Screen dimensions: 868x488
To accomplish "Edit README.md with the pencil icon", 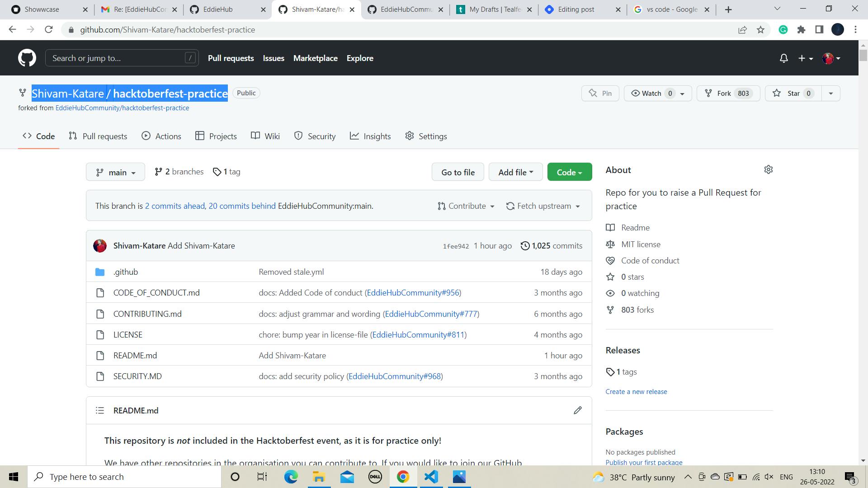I will tap(577, 410).
